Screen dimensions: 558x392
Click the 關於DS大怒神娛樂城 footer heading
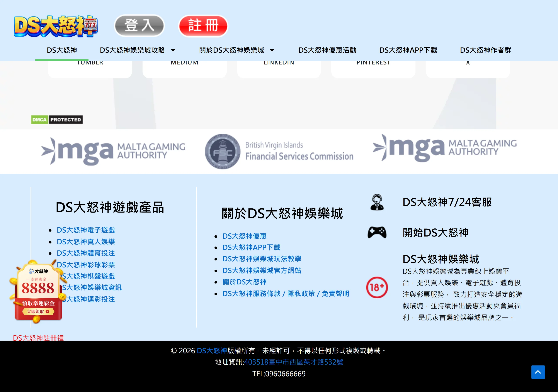point(282,213)
